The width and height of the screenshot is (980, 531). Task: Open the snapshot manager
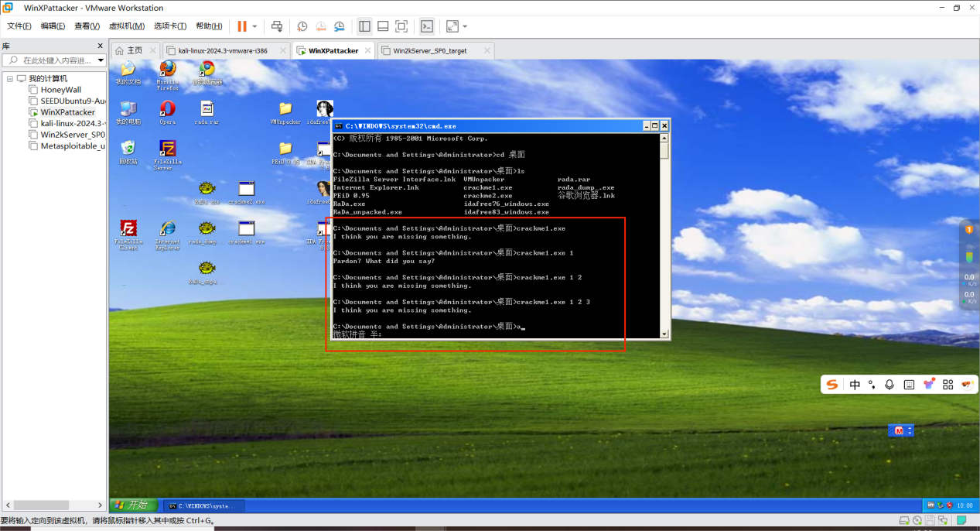[x=340, y=26]
